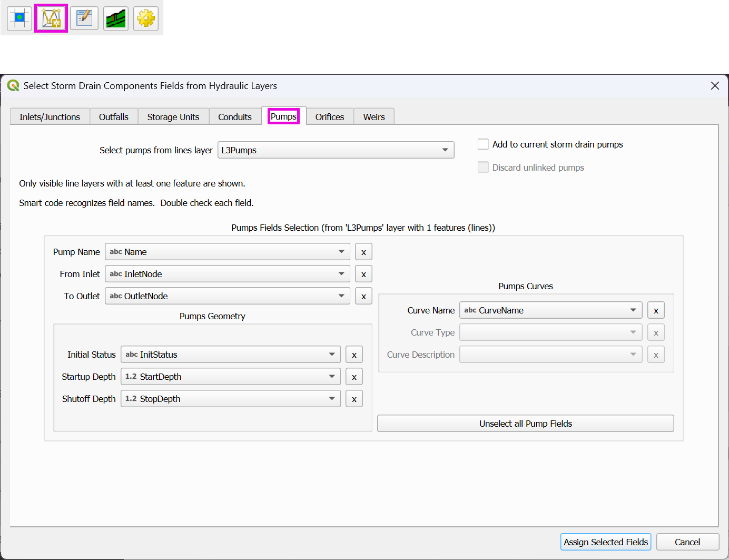Toggle Discard unlinked pumps checkbox

click(x=483, y=168)
